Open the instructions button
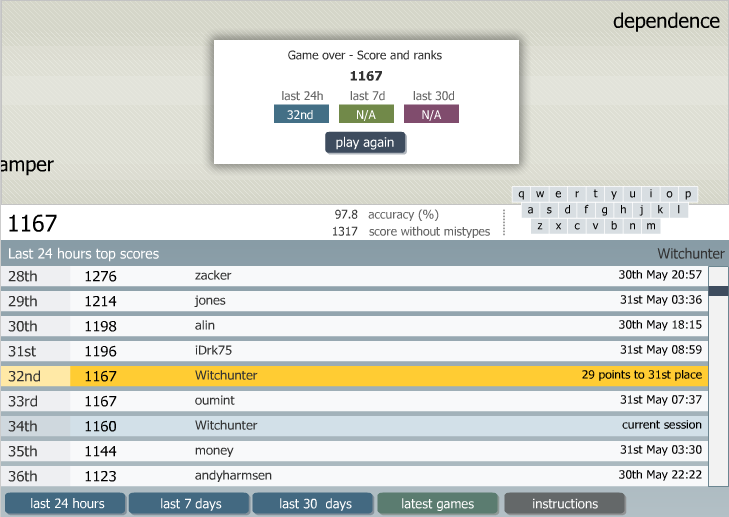The image size is (729, 517). pos(565,504)
